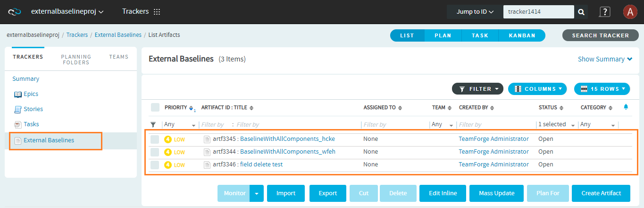Click the Edit Inline button
This screenshot has height=208, width=644.
(442, 193)
